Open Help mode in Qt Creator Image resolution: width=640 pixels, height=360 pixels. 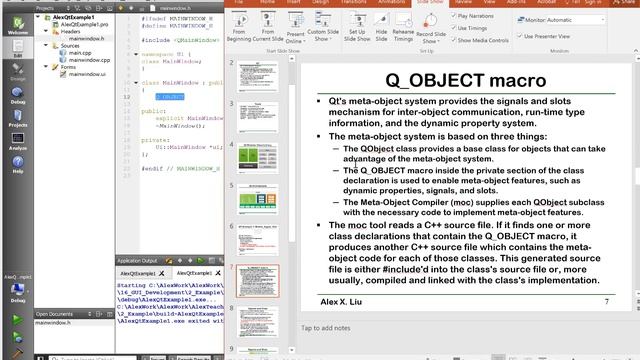tap(18, 164)
